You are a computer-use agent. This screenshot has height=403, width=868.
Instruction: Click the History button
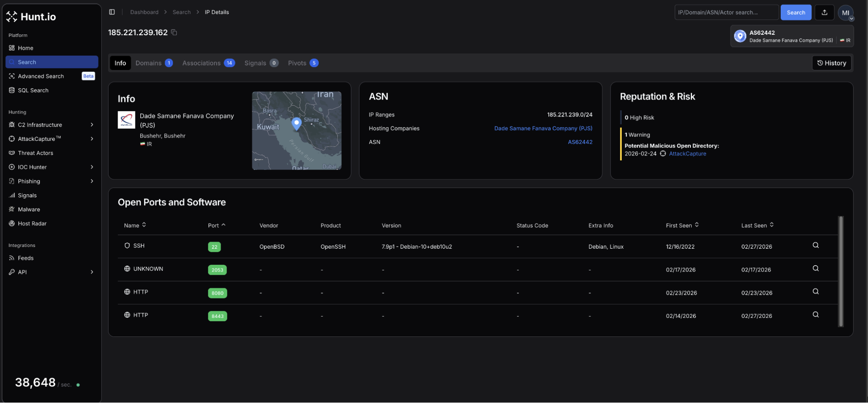(x=831, y=63)
